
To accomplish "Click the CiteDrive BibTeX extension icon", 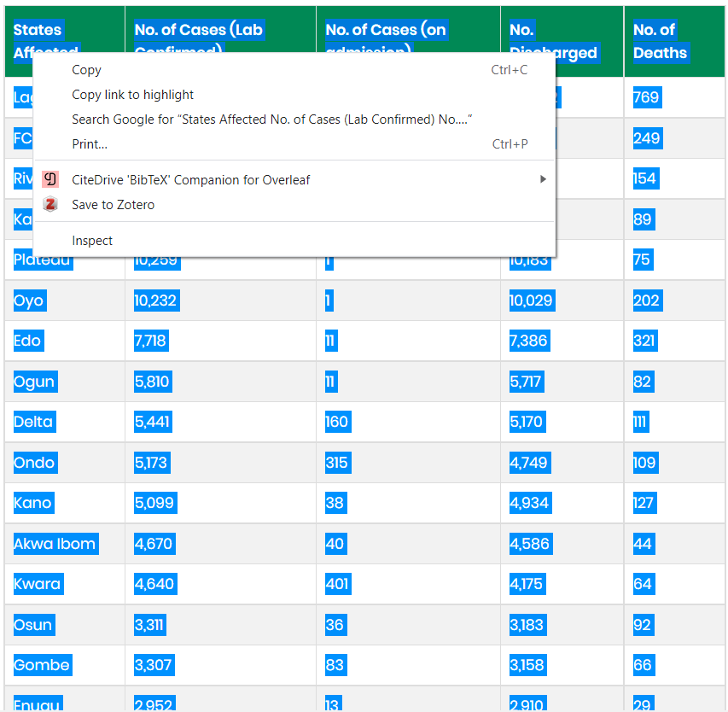I will (x=50, y=179).
